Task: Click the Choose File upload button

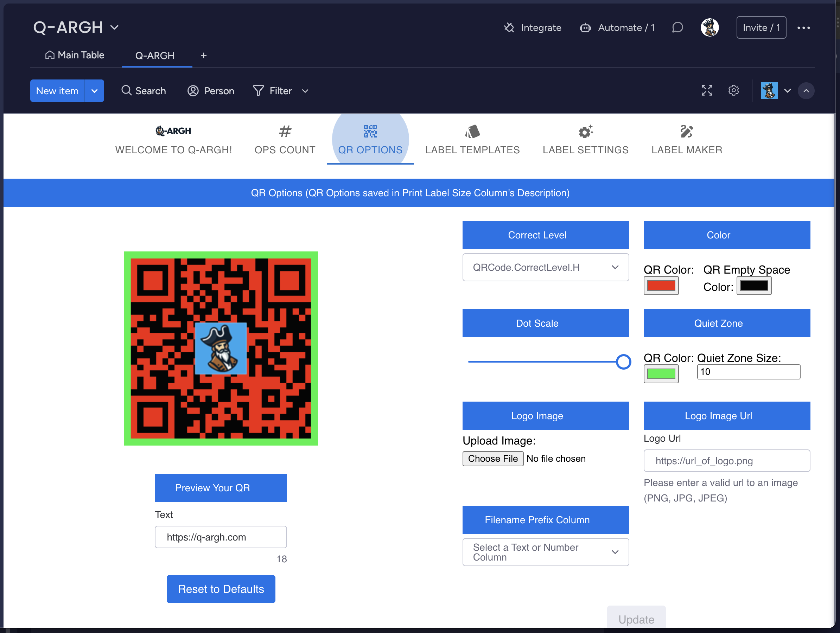Action: click(492, 459)
